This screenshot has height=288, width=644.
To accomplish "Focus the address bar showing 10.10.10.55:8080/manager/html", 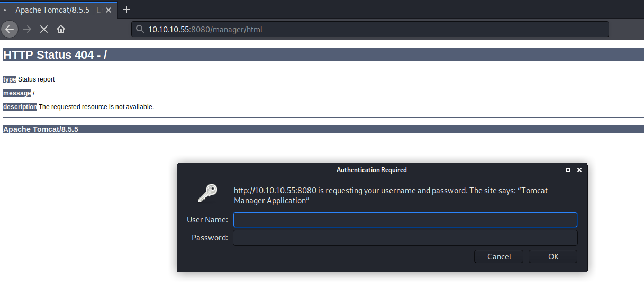I will 370,29.
